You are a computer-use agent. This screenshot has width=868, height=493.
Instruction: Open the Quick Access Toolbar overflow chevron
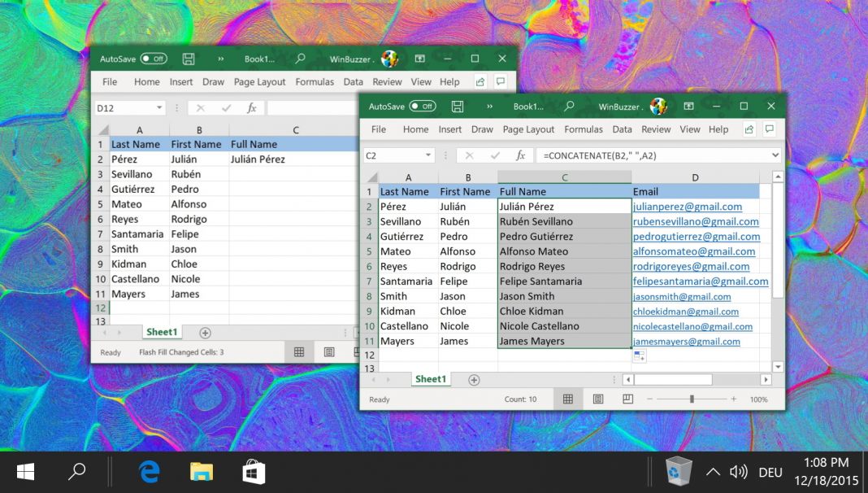489,106
